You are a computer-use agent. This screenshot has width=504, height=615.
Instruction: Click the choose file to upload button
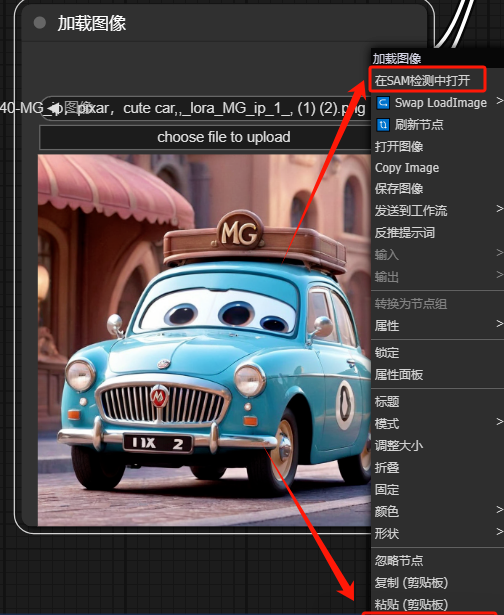pos(205,137)
